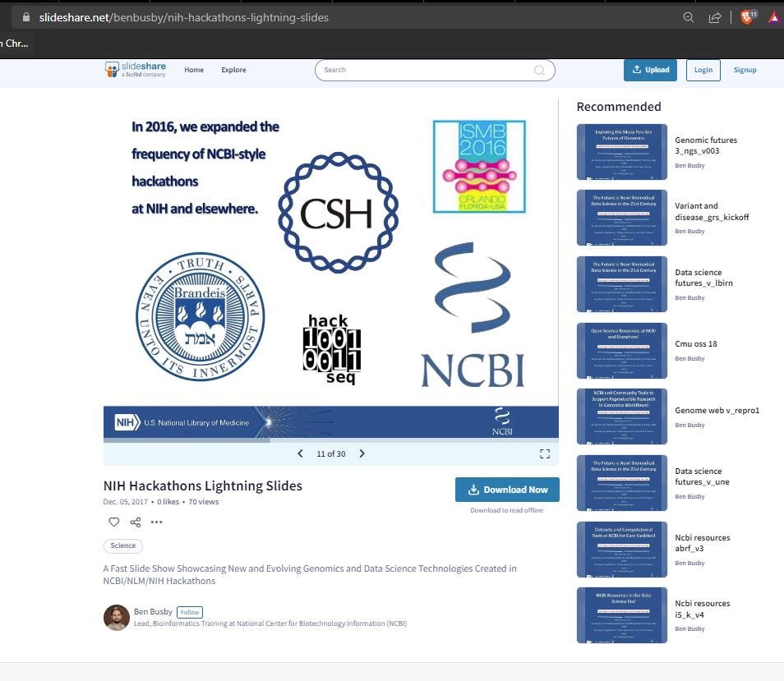Click the '11 of 30' slide counter
784x681 pixels.
331,453
